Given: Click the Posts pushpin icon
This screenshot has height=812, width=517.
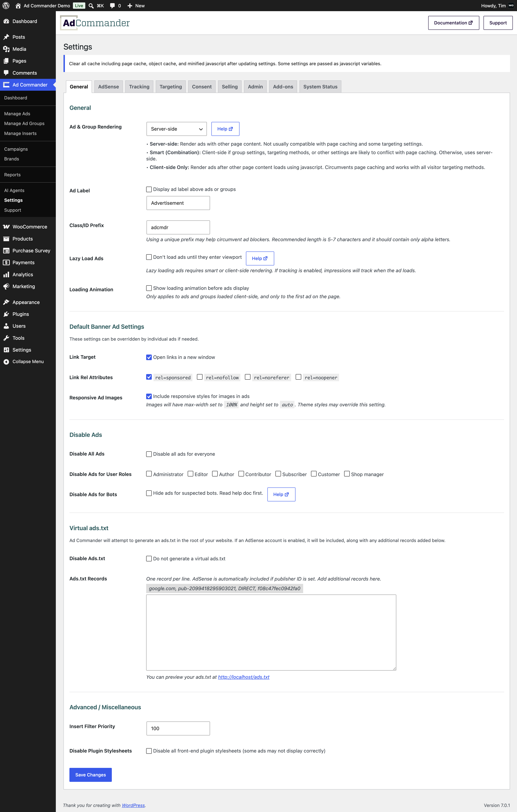Looking at the screenshot, I should coord(6,37).
